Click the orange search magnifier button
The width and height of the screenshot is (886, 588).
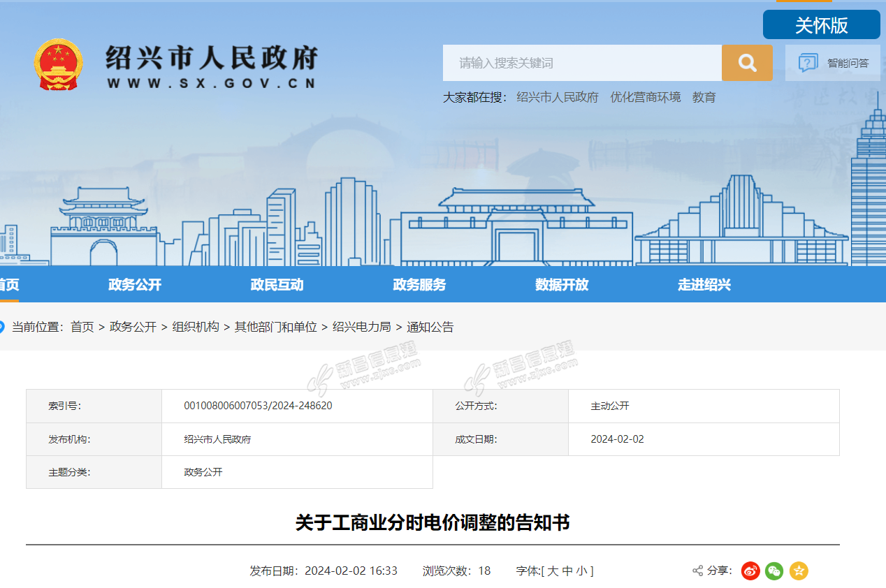(x=747, y=63)
